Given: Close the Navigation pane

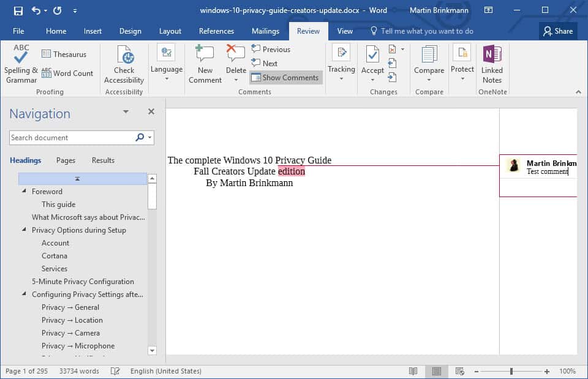Looking at the screenshot, I should (151, 111).
